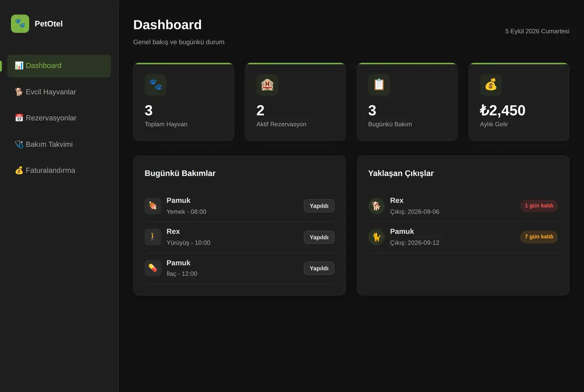Click the 'Yaklaşan Çıkışlar' heading

tap(401, 173)
